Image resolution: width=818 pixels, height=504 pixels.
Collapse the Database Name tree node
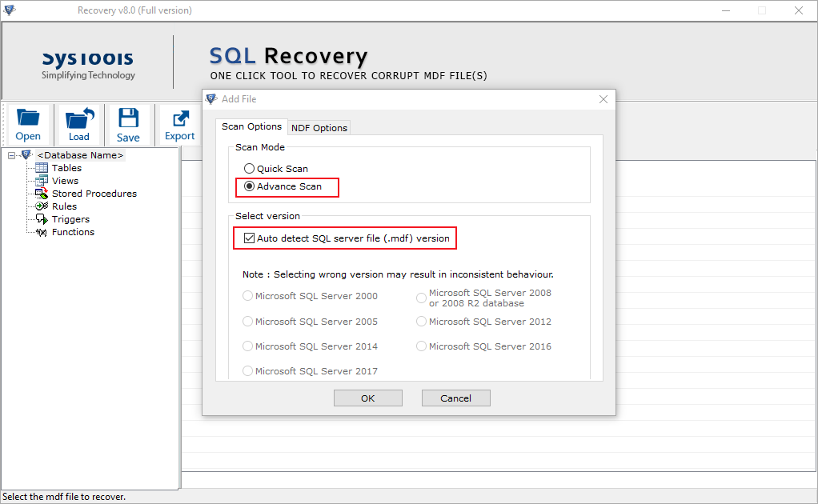tap(11, 155)
